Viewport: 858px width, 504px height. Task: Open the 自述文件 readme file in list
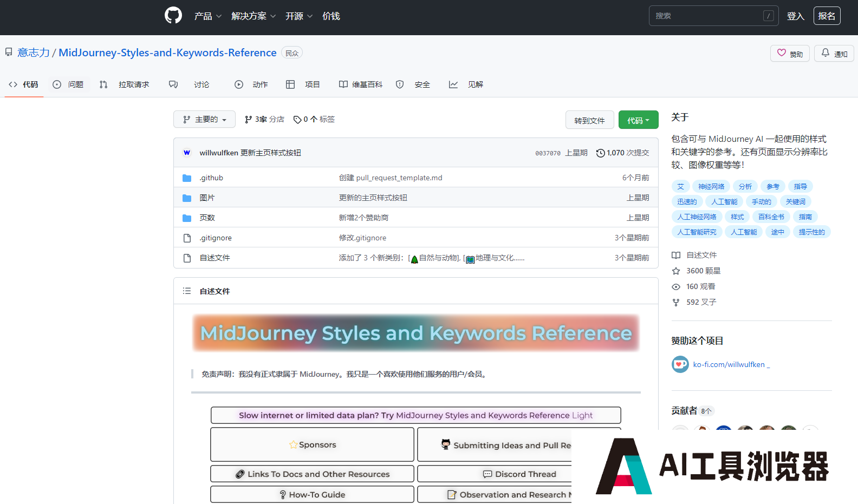click(215, 258)
